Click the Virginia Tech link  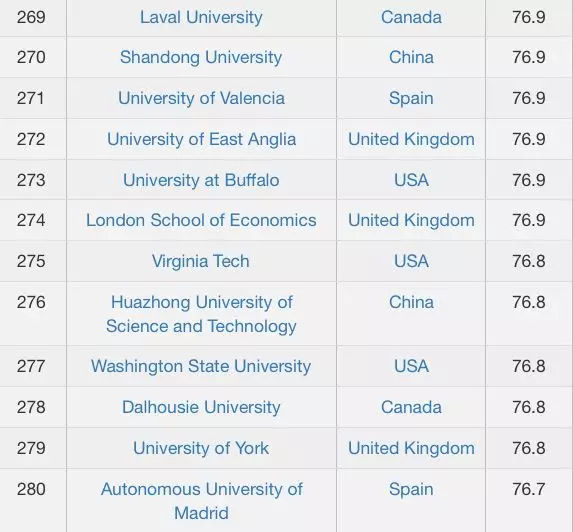click(x=201, y=261)
